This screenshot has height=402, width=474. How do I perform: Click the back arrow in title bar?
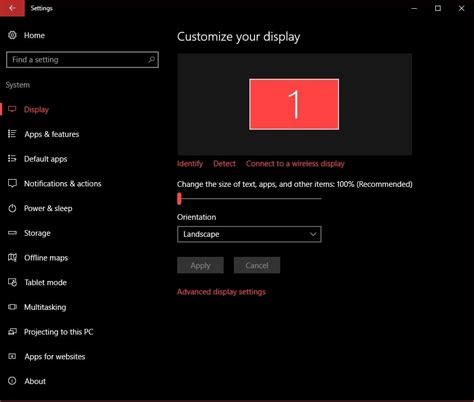12,8
